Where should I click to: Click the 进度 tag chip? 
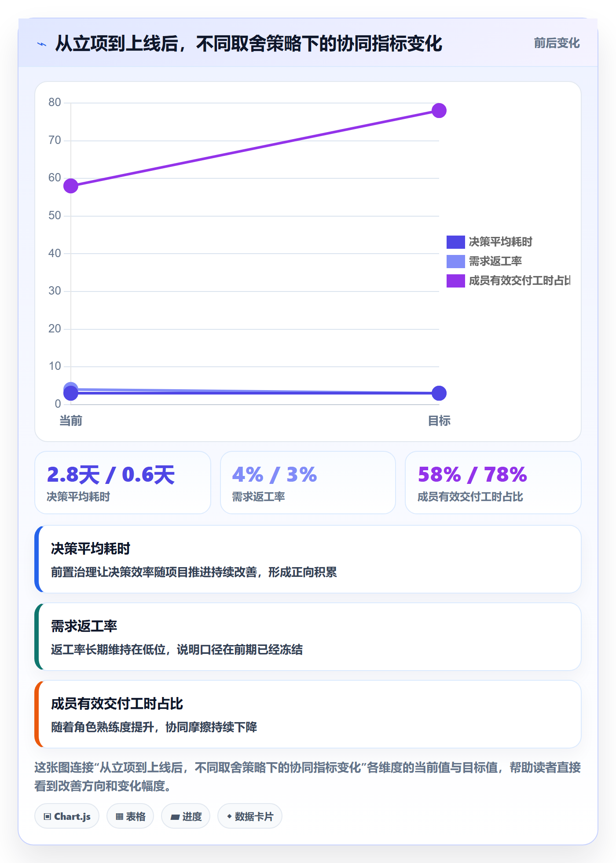click(x=186, y=816)
